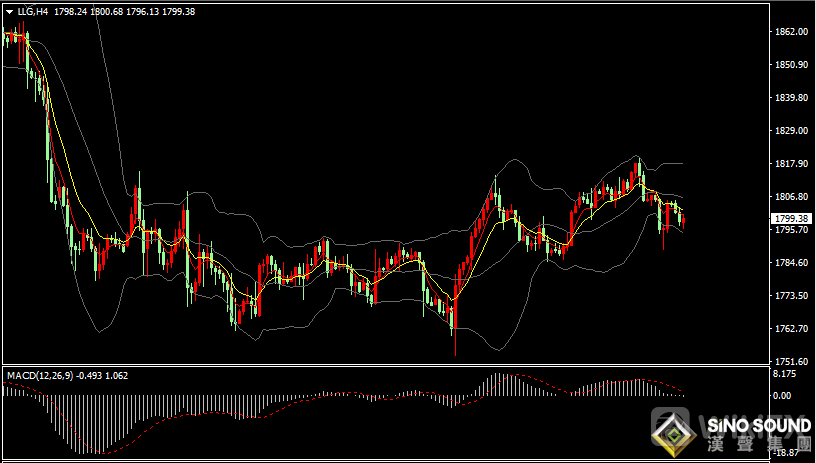The height and width of the screenshot is (463, 816).
Task: Click the OHLC price readout in chart header
Action: pos(139,12)
